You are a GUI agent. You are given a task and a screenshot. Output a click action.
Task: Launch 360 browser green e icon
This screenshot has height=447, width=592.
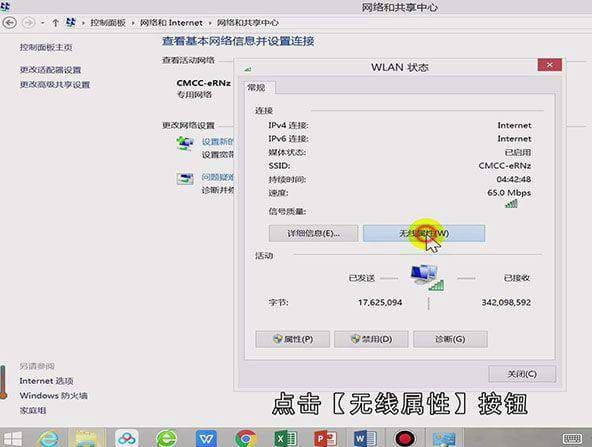click(166, 439)
